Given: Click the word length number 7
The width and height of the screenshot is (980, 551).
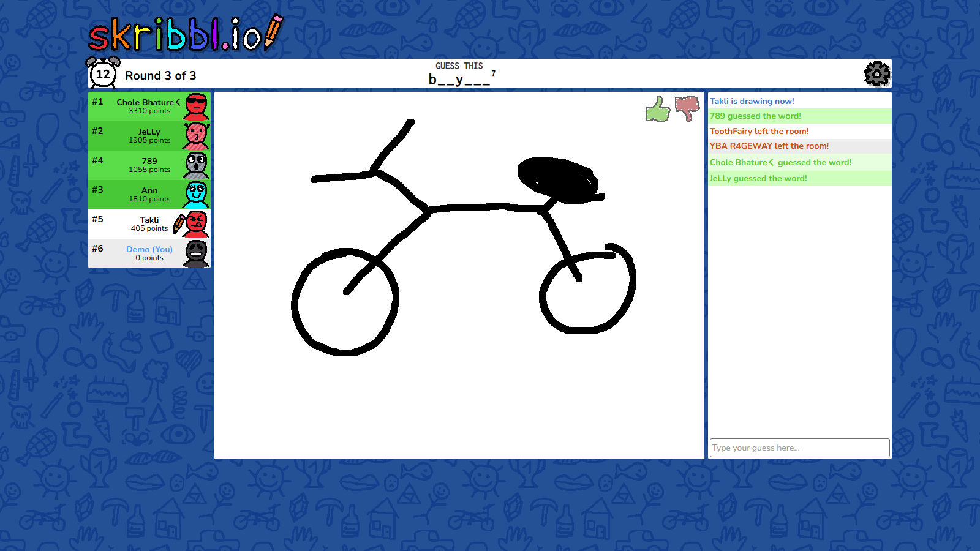Looking at the screenshot, I should point(494,73).
